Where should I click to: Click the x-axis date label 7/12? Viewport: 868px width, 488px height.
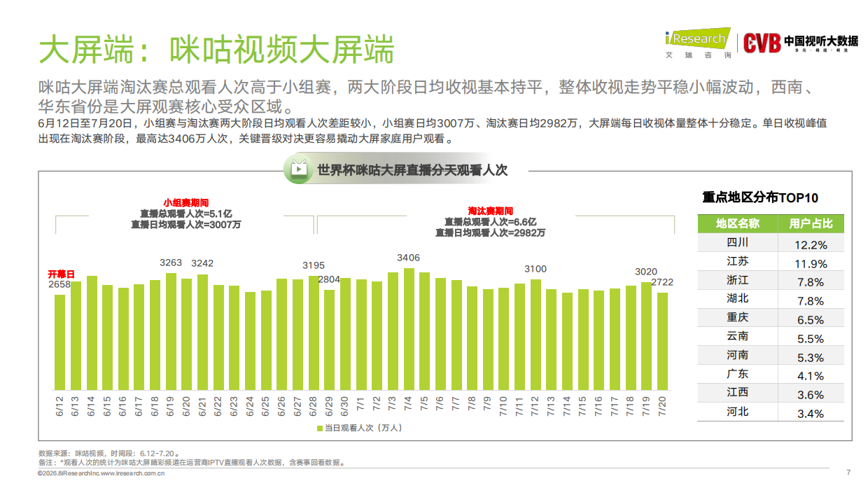coord(535,407)
